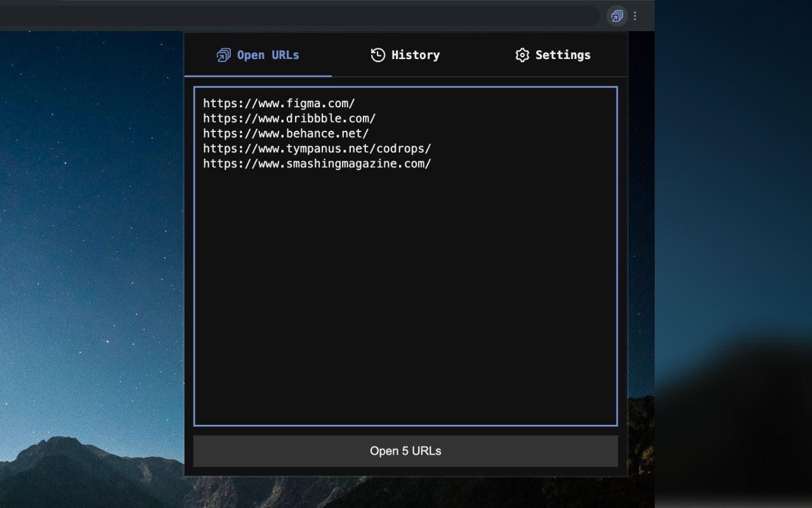The image size is (812, 508).
Task: Switch to the History tab
Action: point(405,55)
